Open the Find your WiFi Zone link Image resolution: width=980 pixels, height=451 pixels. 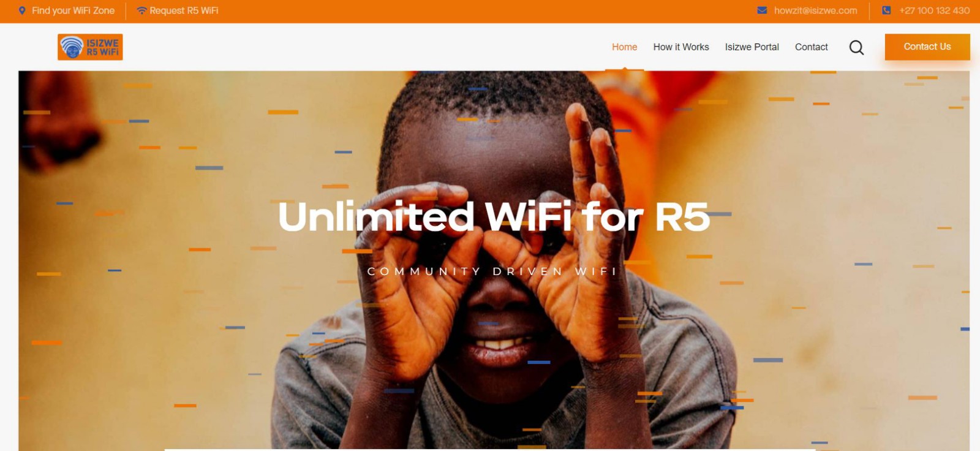73,10
